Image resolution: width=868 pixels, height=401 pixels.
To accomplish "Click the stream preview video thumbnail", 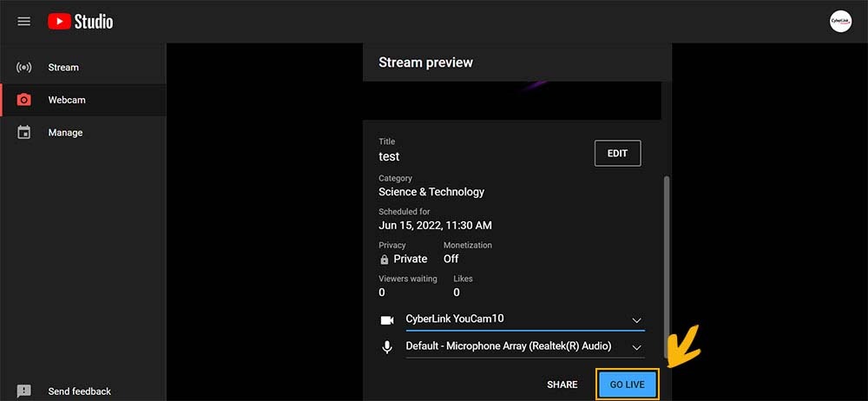I will pos(511,100).
